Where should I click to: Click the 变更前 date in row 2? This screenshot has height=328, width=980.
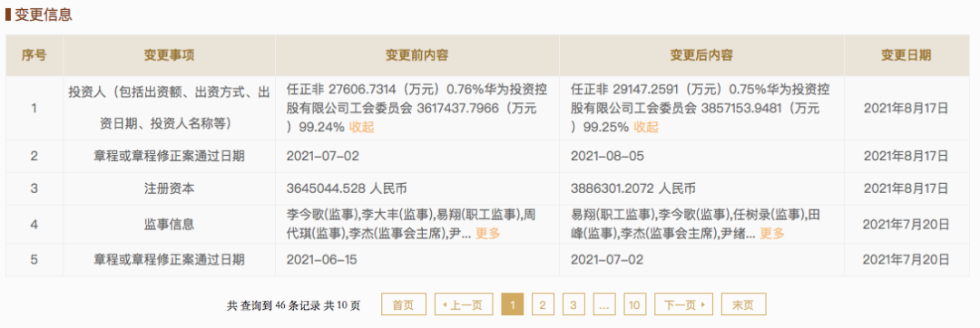[322, 157]
